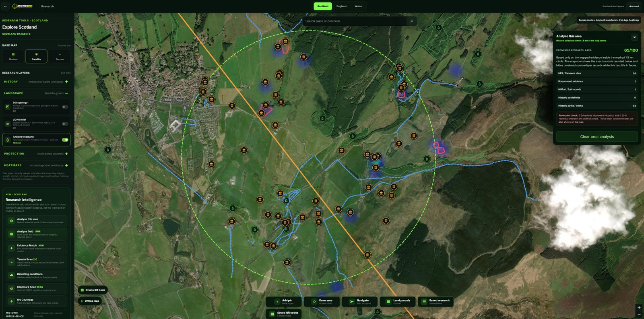The image size is (644, 319).
Task: Click the Evidence Match sparkle icon
Action: point(11,248)
